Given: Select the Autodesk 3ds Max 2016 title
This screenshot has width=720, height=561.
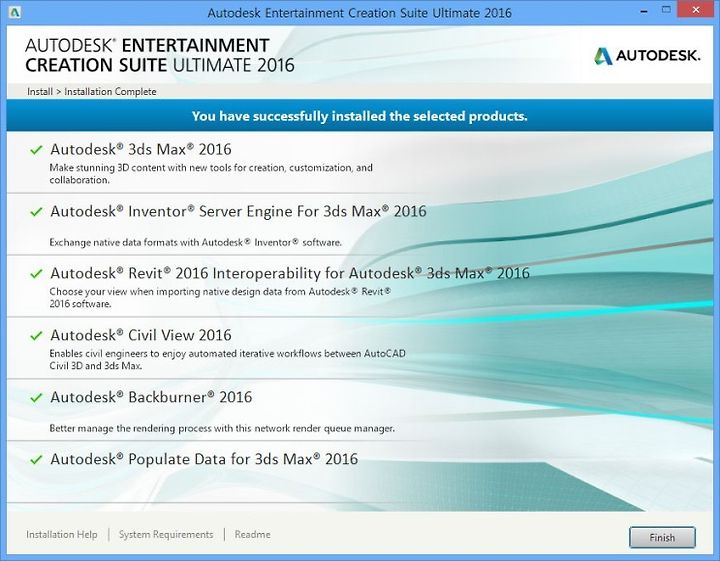Looking at the screenshot, I should point(141,149).
